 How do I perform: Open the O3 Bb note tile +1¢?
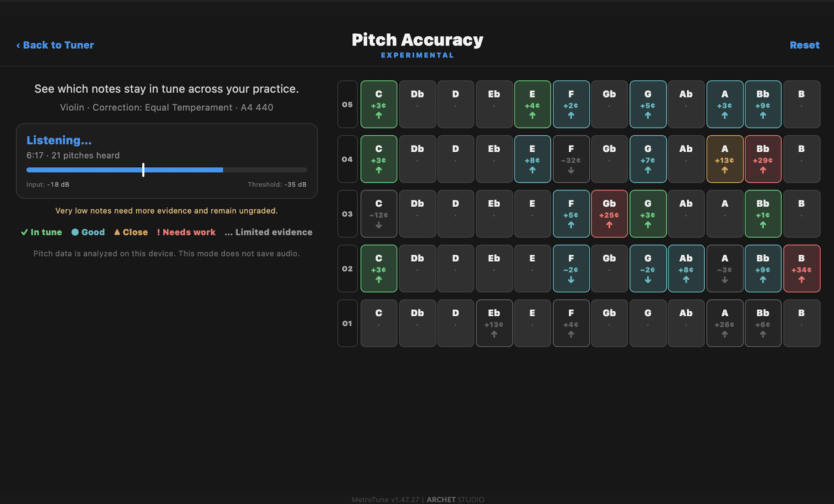tap(763, 214)
